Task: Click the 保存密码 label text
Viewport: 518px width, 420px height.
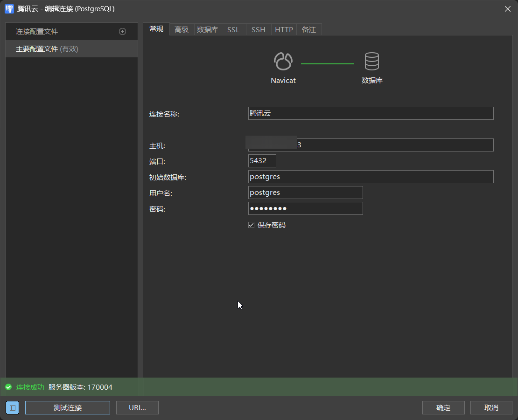Action: pos(272,225)
